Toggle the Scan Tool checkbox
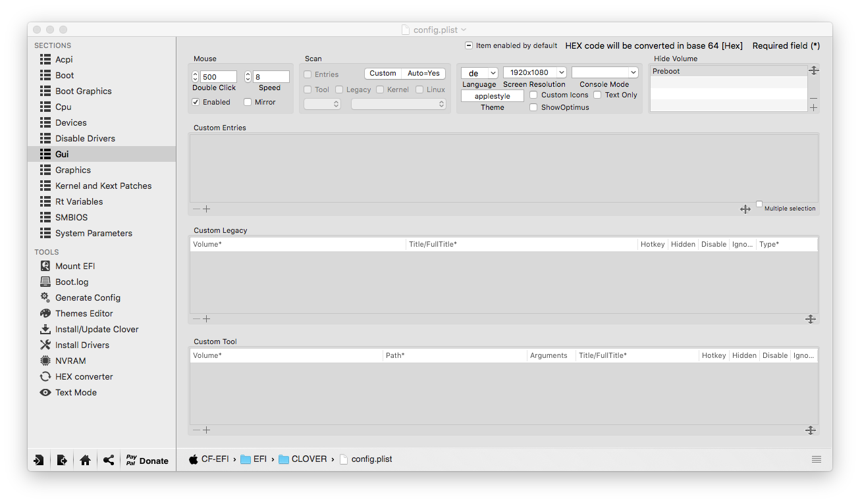 [308, 89]
